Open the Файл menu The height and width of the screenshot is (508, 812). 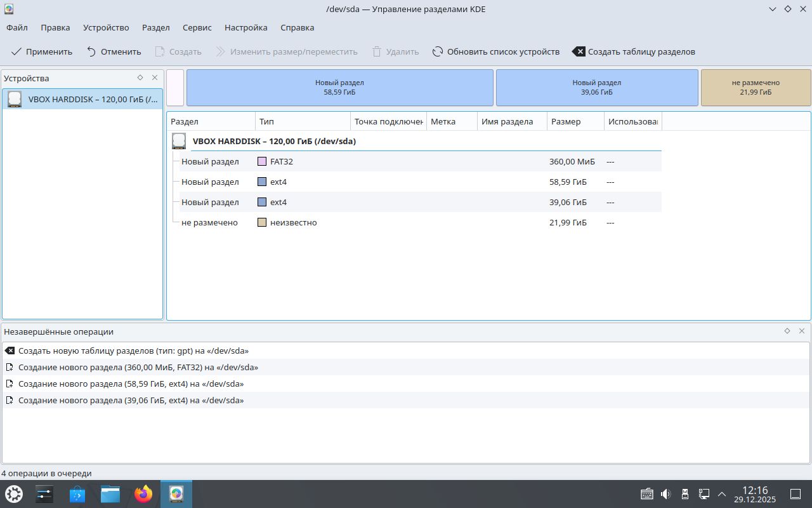click(17, 27)
